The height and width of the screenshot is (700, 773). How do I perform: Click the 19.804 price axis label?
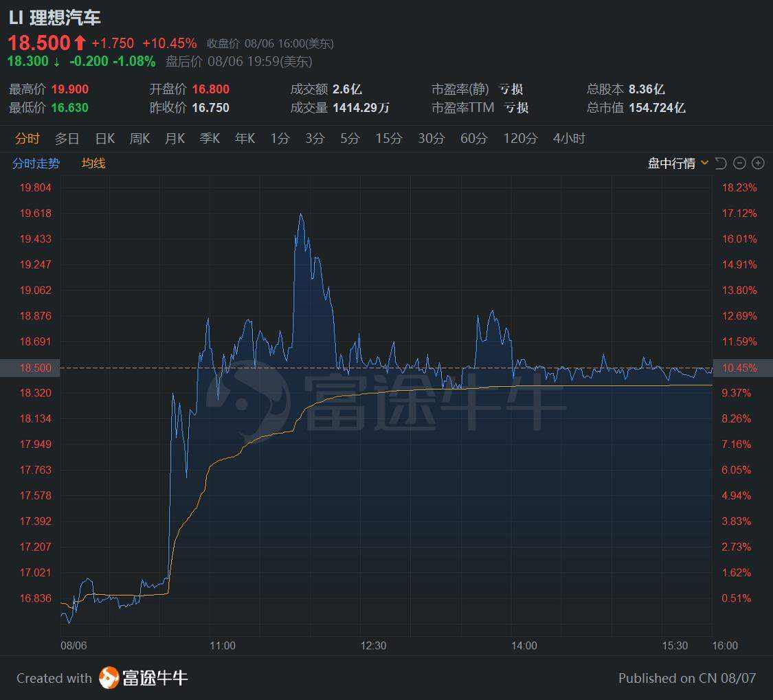(36, 188)
